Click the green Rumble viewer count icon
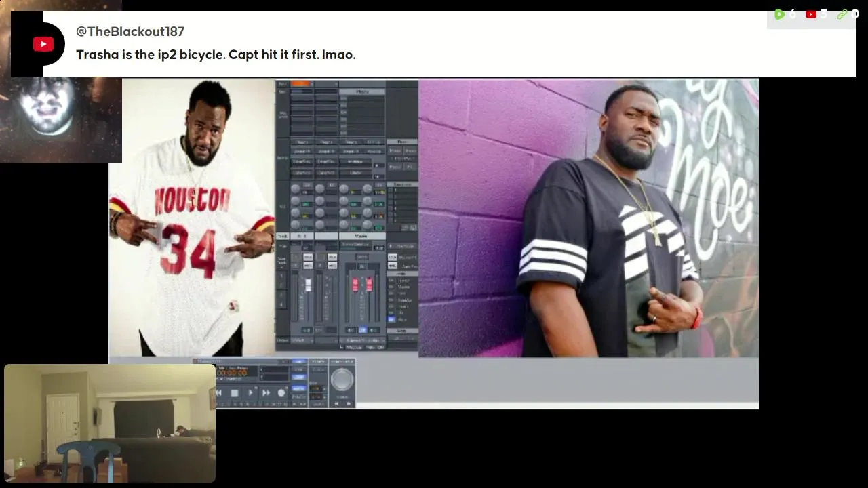 [779, 14]
